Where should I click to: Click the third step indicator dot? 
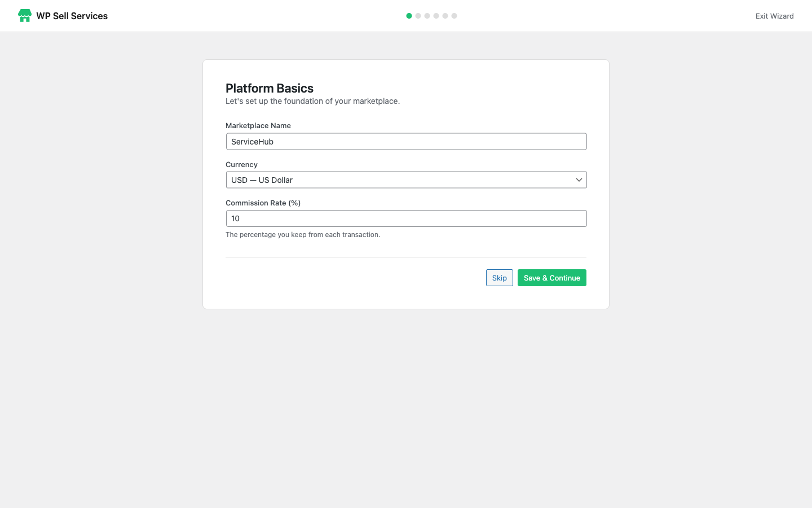427,16
